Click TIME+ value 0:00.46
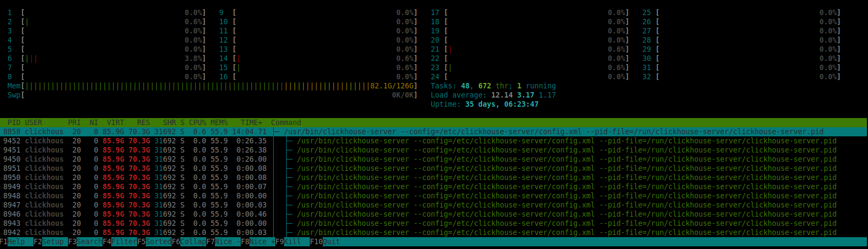 [252, 214]
